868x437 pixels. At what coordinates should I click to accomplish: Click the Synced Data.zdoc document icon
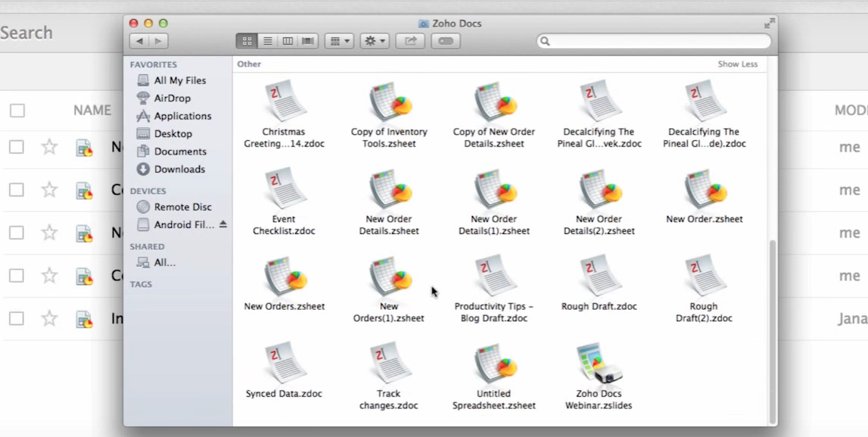pos(285,364)
